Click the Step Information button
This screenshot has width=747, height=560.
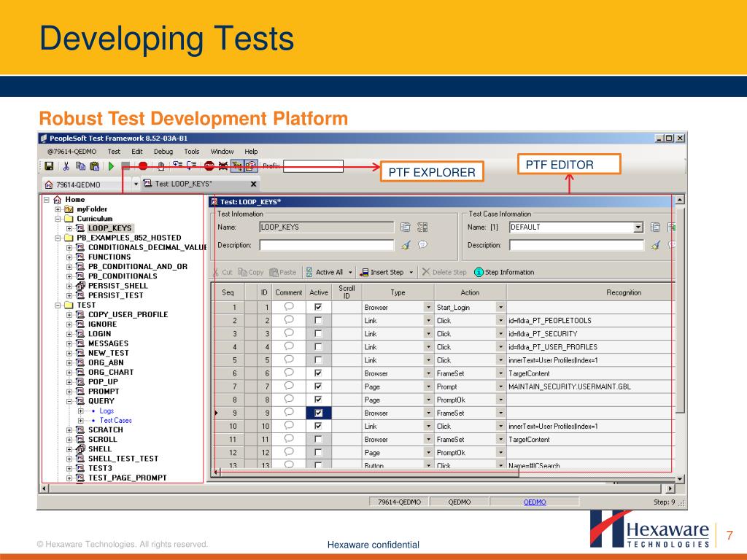[x=504, y=272]
